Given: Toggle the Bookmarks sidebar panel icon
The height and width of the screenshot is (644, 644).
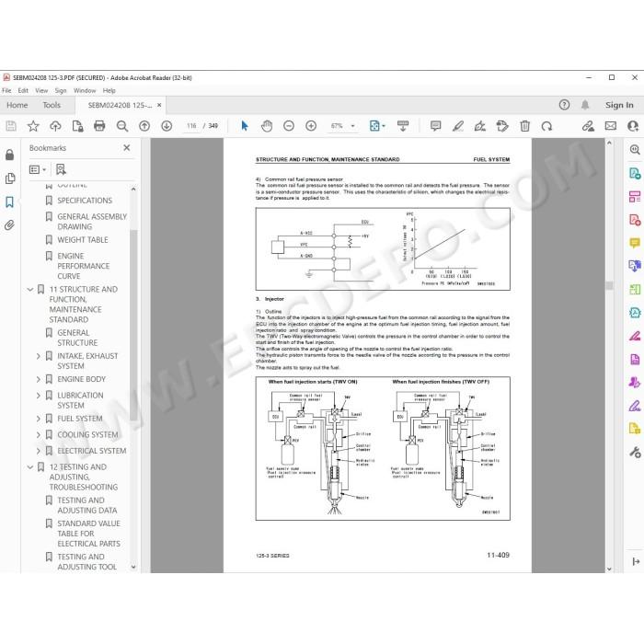Looking at the screenshot, I should (9, 201).
